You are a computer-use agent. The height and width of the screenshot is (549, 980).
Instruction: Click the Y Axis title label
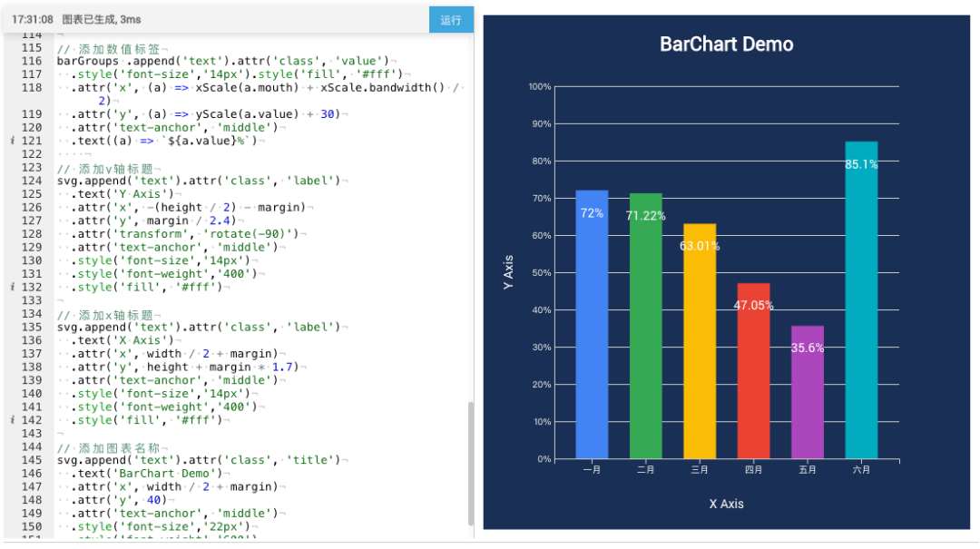click(509, 272)
